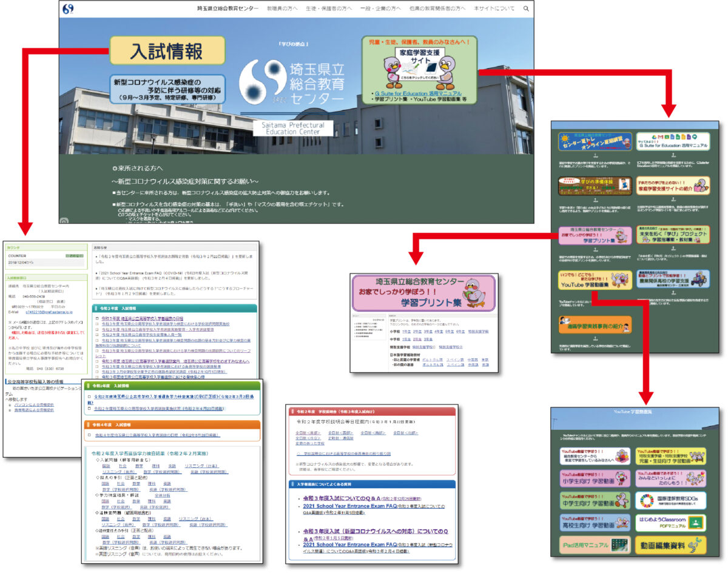This screenshot has height=573, width=728.
Task: Open the 国際理解教育SDGs banner
Action: pyautogui.click(x=671, y=500)
